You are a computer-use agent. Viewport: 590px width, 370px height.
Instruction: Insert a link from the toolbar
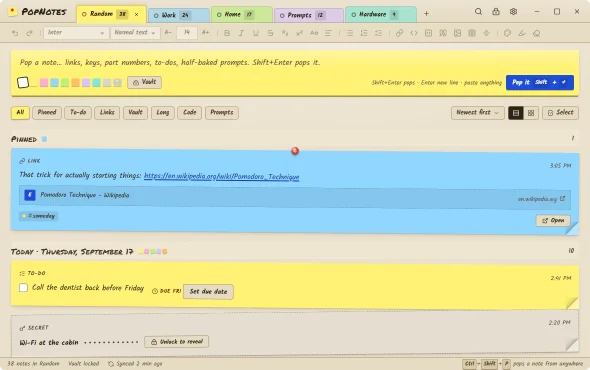coord(400,33)
